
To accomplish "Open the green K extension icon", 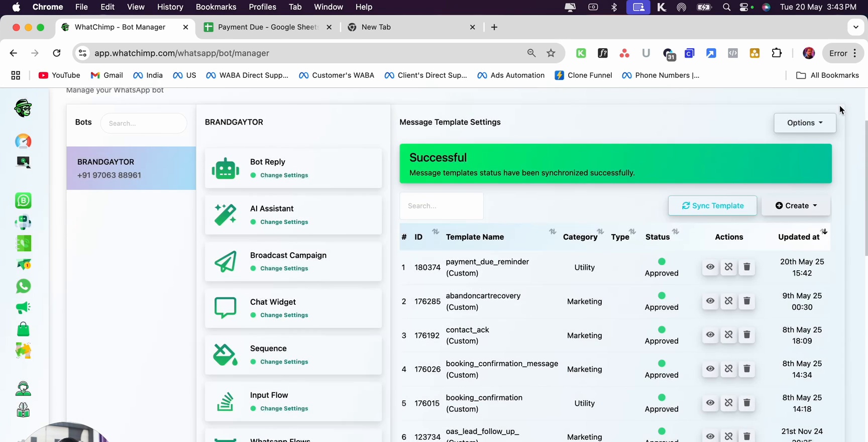I will pyautogui.click(x=581, y=53).
